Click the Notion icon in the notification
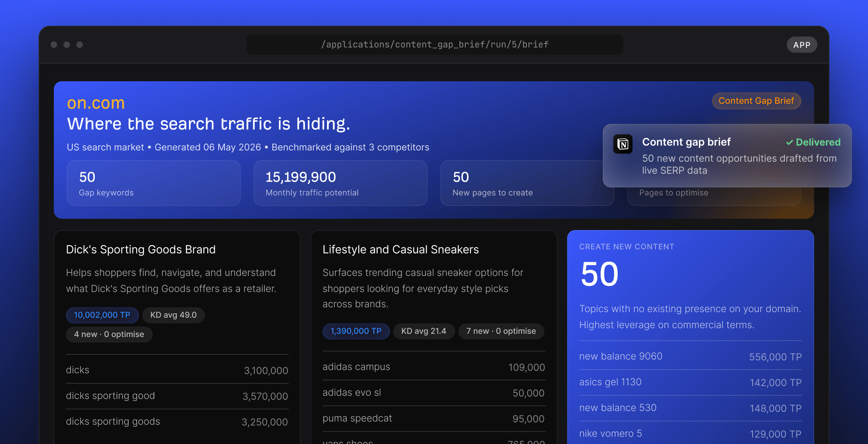Viewport: 868px width, 444px height. point(623,144)
